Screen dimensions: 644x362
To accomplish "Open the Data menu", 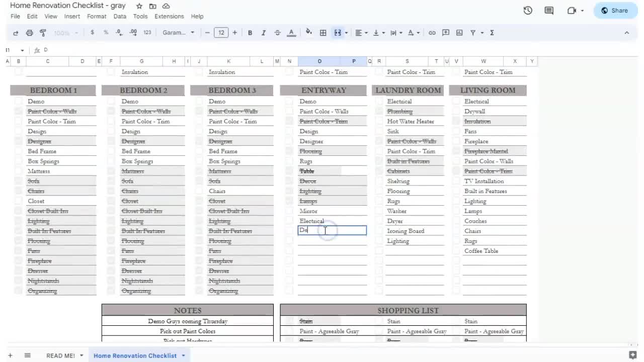I will [120, 16].
